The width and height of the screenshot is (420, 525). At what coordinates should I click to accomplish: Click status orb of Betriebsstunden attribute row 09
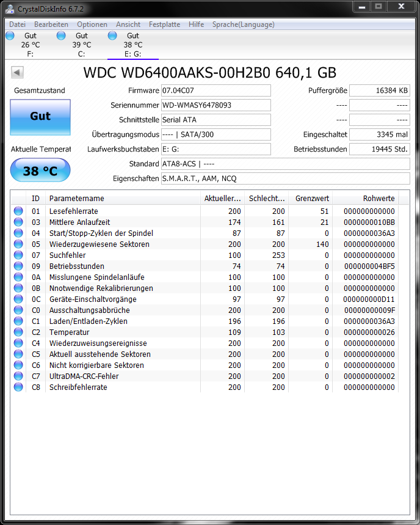click(x=18, y=266)
